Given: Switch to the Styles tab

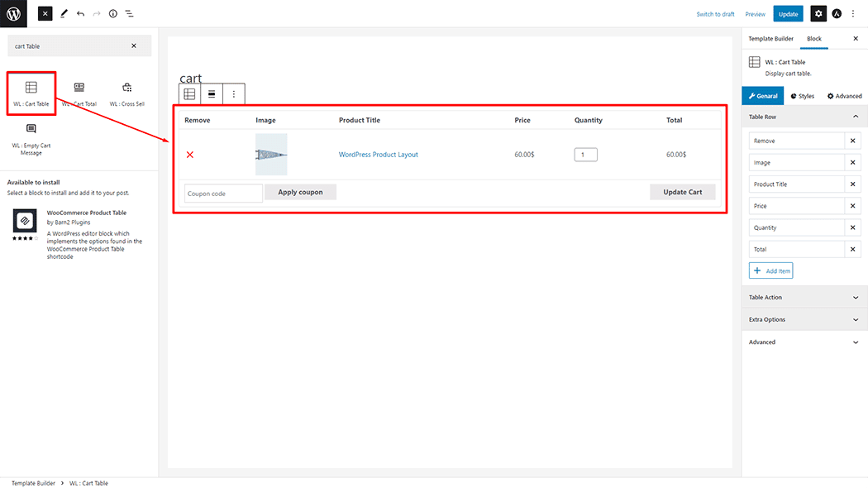Looking at the screenshot, I should pyautogui.click(x=802, y=96).
